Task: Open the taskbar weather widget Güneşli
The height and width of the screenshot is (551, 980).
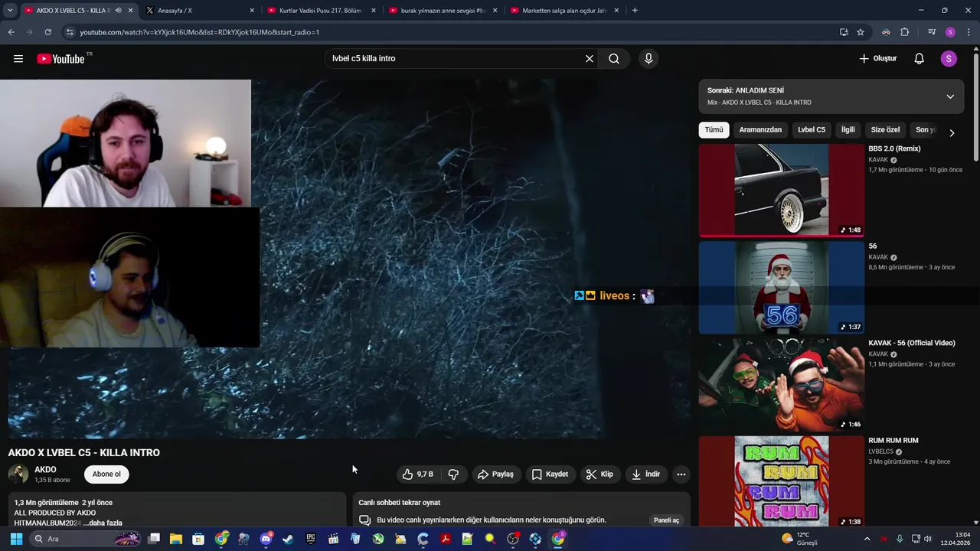Action: 798,539
